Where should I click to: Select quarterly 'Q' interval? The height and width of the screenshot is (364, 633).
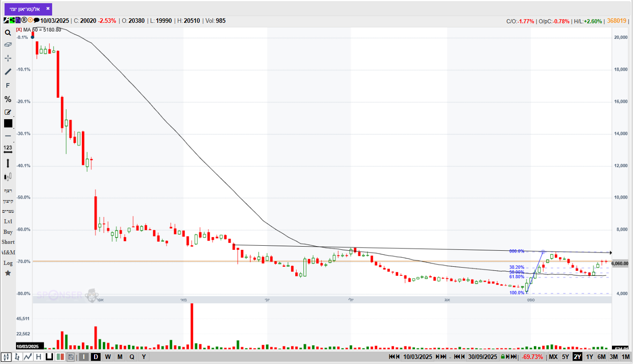[x=132, y=357]
